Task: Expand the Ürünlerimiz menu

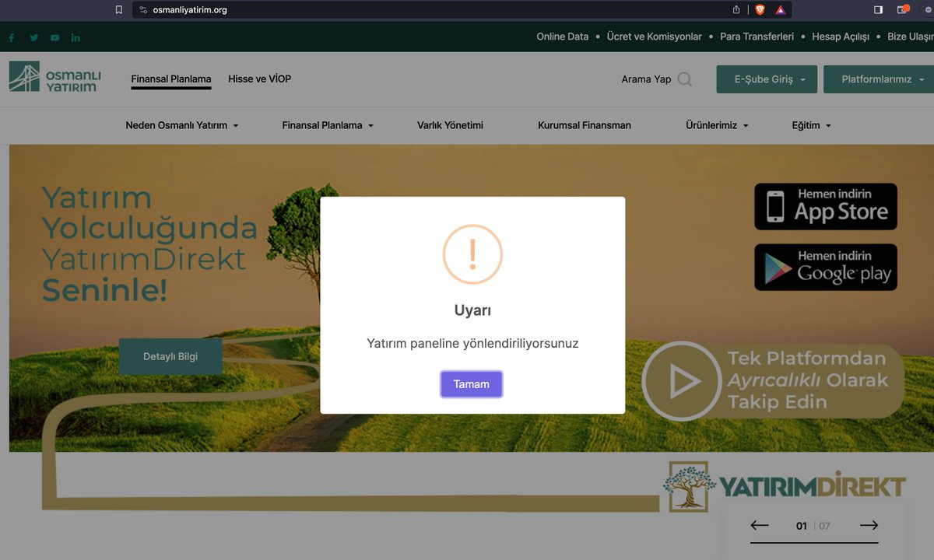Action: click(717, 125)
